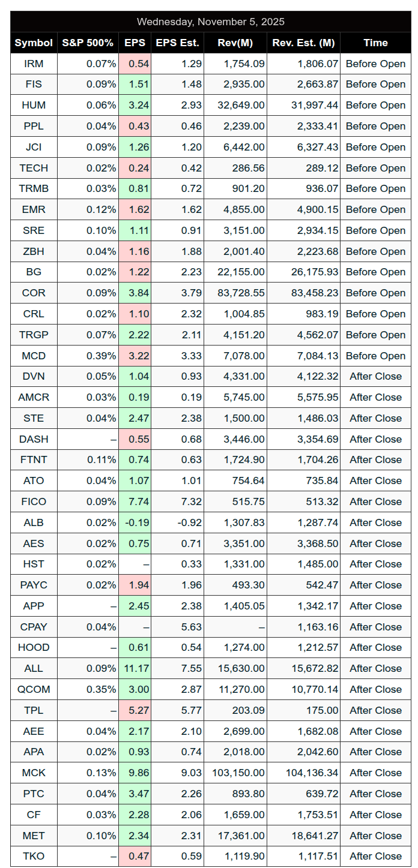The image size is (418, 868).
Task: Select the TKO symbol in last row
Action: tap(34, 856)
